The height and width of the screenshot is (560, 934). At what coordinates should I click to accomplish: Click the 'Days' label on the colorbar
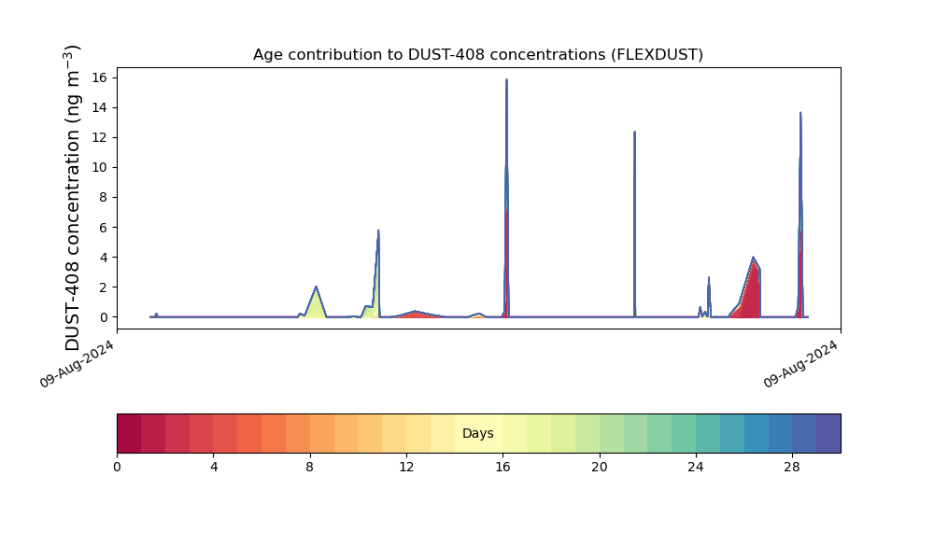(x=477, y=434)
